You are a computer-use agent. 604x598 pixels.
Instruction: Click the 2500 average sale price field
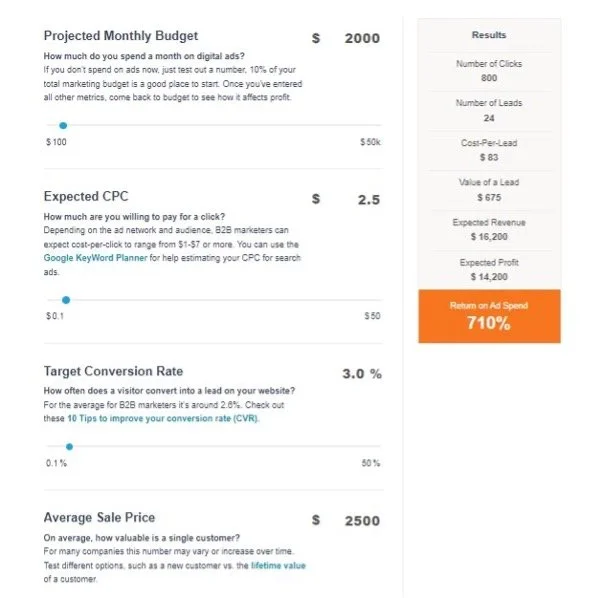tap(362, 521)
